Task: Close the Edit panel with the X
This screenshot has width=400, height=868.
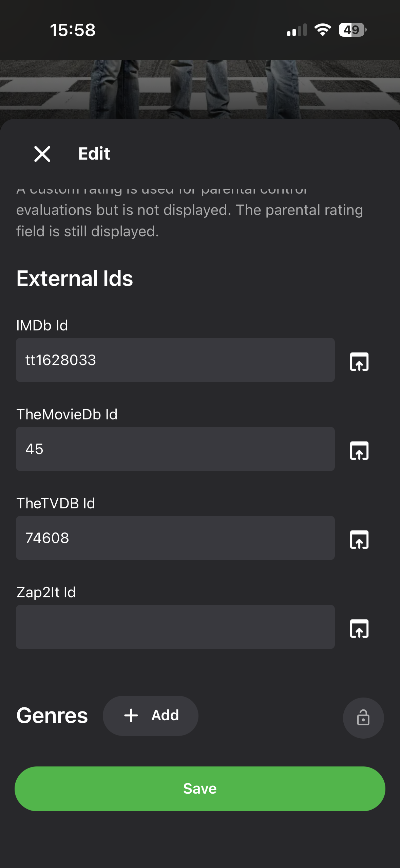Action: coord(42,154)
